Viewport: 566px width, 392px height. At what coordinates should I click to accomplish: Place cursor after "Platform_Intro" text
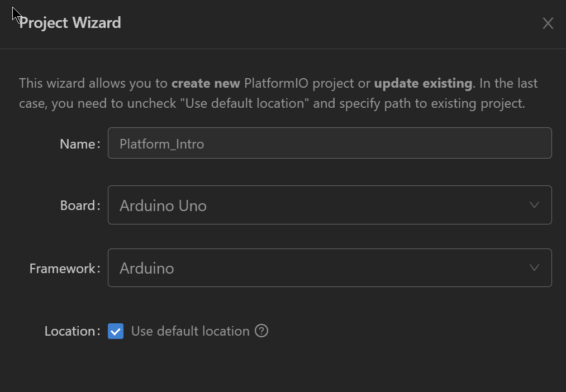pos(206,144)
